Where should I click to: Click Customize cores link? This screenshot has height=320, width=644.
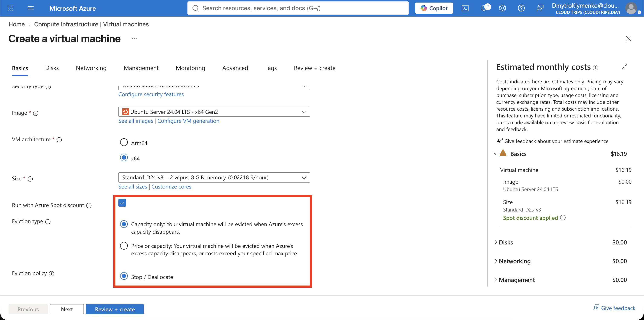click(x=171, y=187)
